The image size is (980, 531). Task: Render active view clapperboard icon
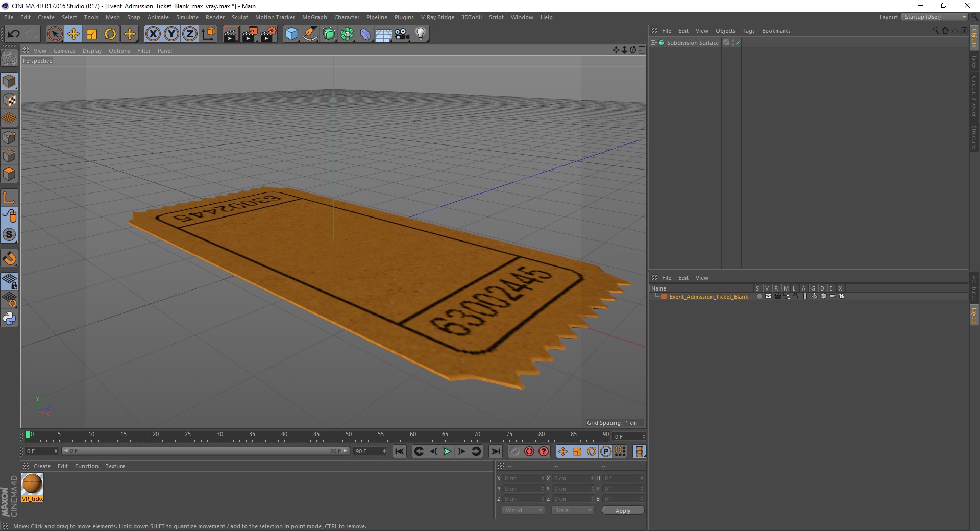231,34
